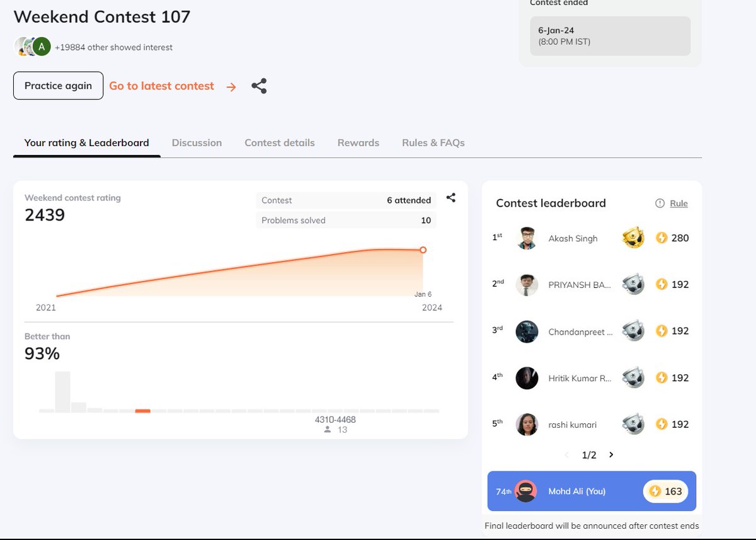The width and height of the screenshot is (756, 540).
Task: Click the 2439 rating value
Action: [45, 215]
